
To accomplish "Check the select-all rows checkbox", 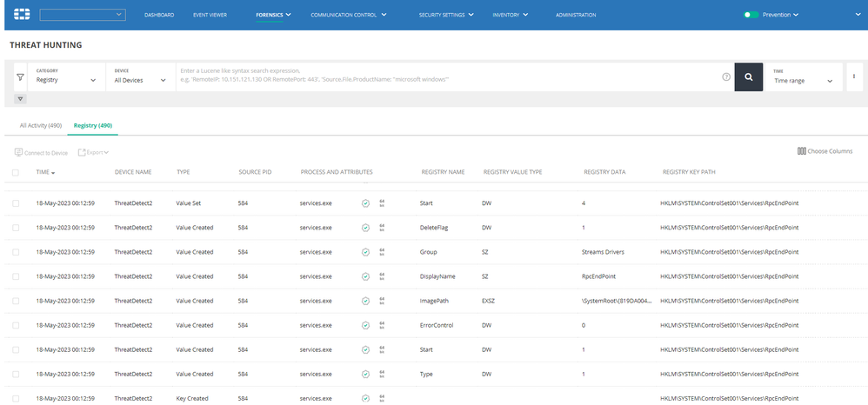I will point(16,173).
